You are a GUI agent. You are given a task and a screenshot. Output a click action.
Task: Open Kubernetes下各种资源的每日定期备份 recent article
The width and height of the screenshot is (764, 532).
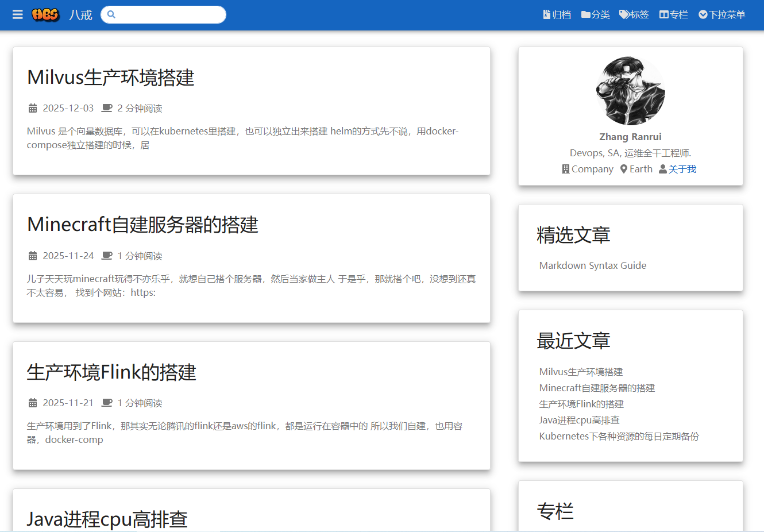pyautogui.click(x=619, y=436)
